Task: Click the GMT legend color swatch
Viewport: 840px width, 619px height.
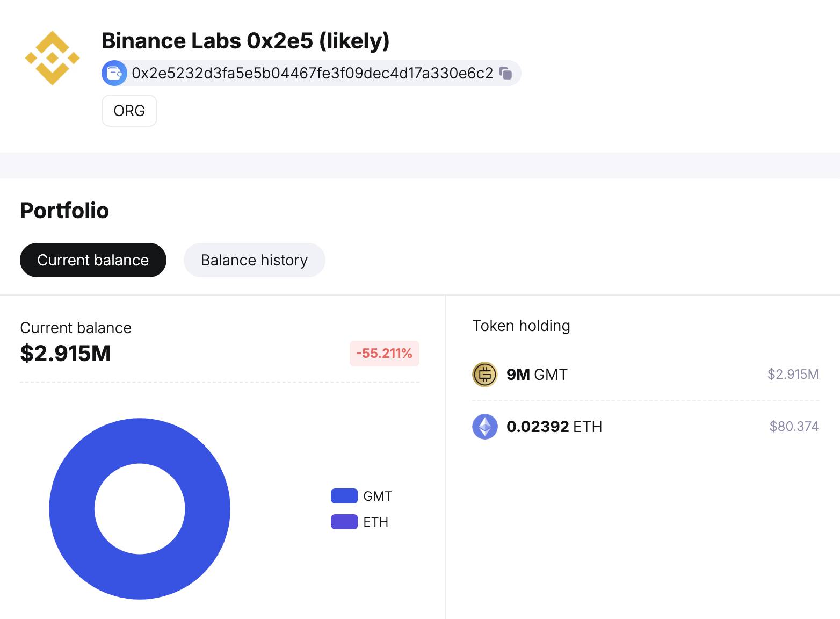Action: (x=344, y=496)
